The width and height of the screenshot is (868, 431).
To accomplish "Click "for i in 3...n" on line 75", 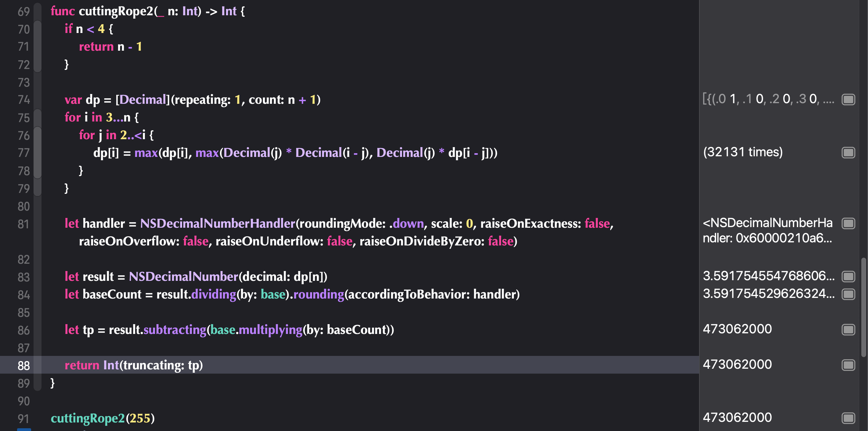I will point(98,117).
